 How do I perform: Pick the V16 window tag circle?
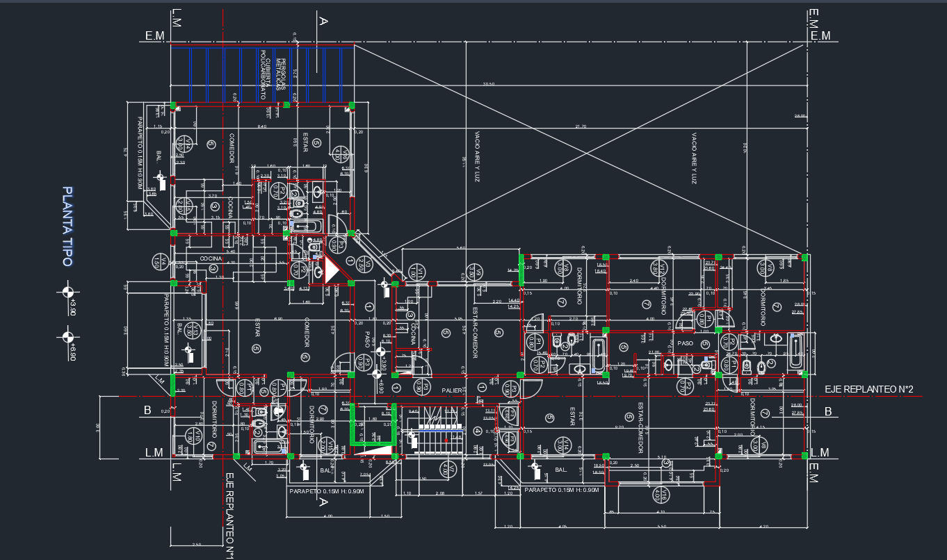[x=660, y=495]
